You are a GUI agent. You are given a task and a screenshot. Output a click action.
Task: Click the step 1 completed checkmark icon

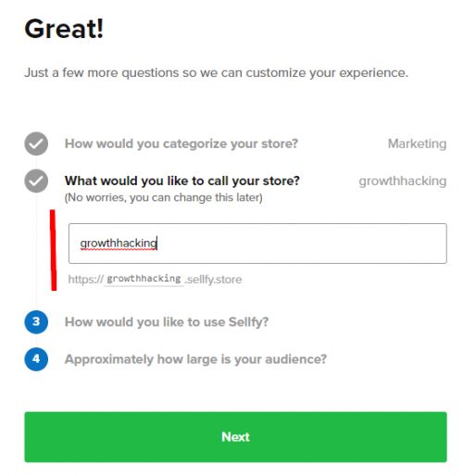pos(36,144)
